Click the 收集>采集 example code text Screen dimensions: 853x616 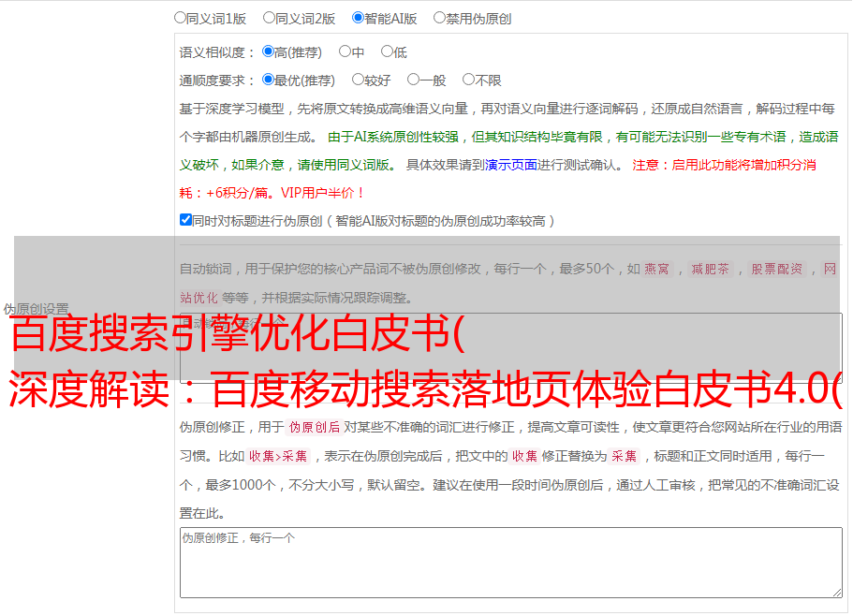pos(278,456)
